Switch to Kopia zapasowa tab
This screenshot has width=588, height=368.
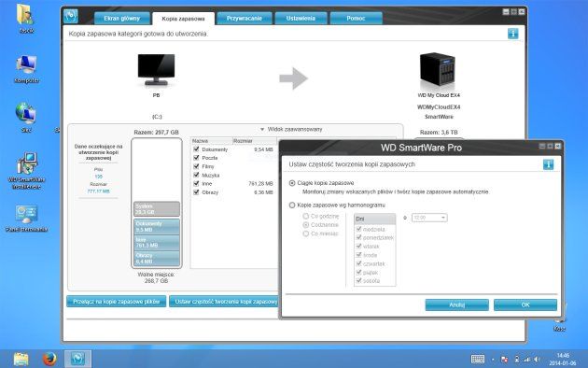pos(183,19)
